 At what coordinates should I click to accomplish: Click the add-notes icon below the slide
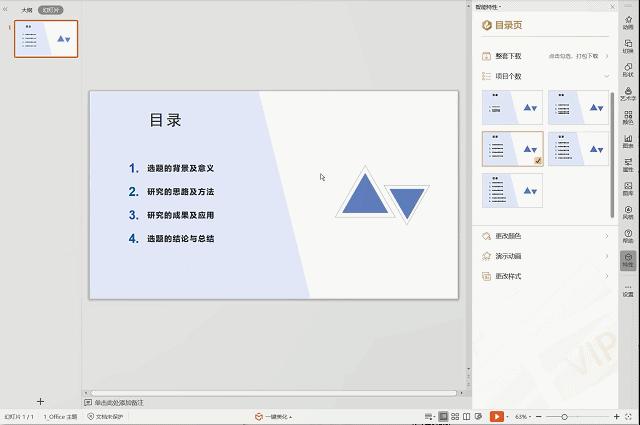click(x=88, y=403)
